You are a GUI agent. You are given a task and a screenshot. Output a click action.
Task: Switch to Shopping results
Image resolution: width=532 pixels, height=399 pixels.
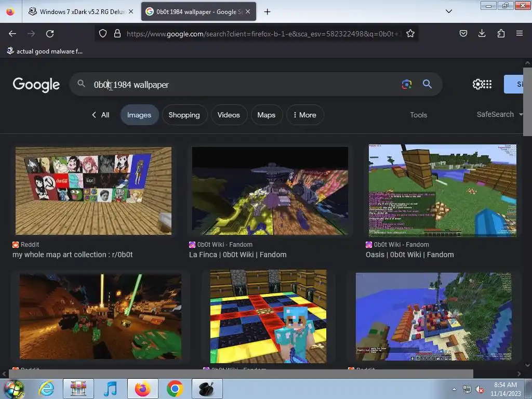[184, 115]
